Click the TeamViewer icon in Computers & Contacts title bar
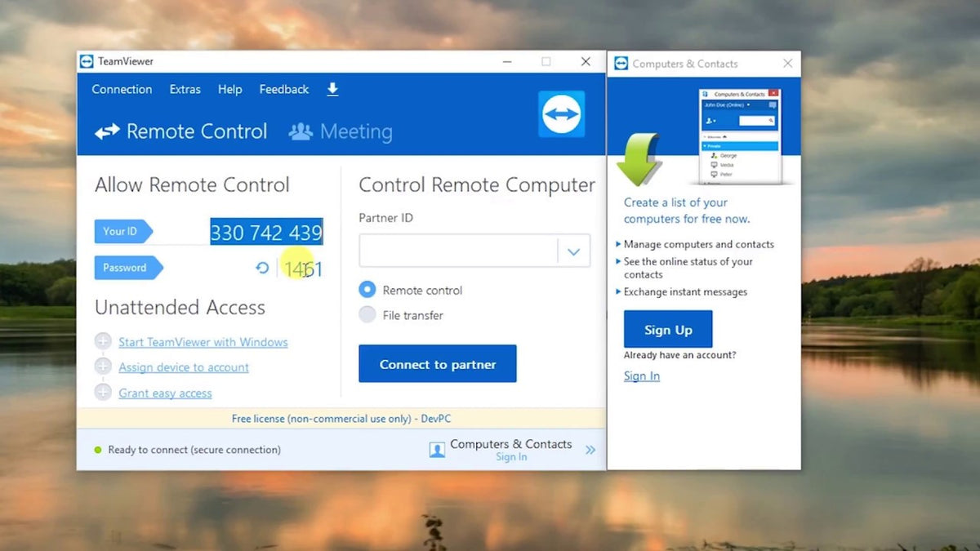 621,63
